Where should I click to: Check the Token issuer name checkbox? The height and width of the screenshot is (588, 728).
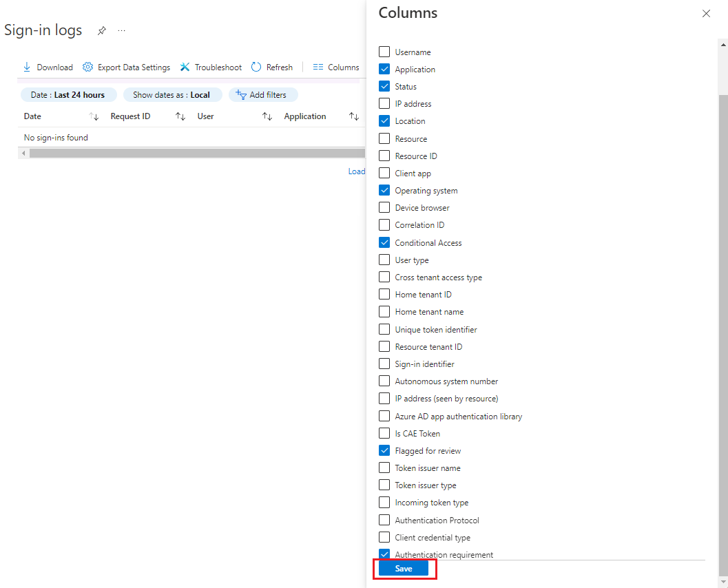(x=384, y=468)
